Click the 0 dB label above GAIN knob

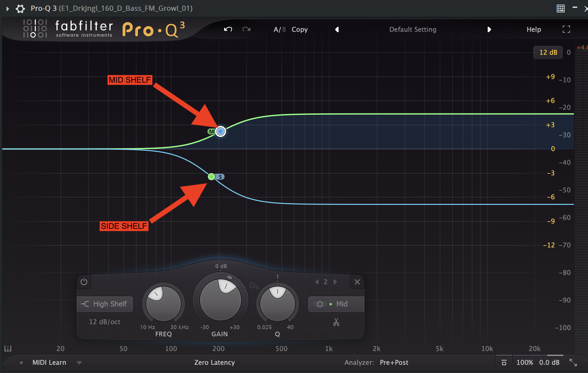pos(221,266)
